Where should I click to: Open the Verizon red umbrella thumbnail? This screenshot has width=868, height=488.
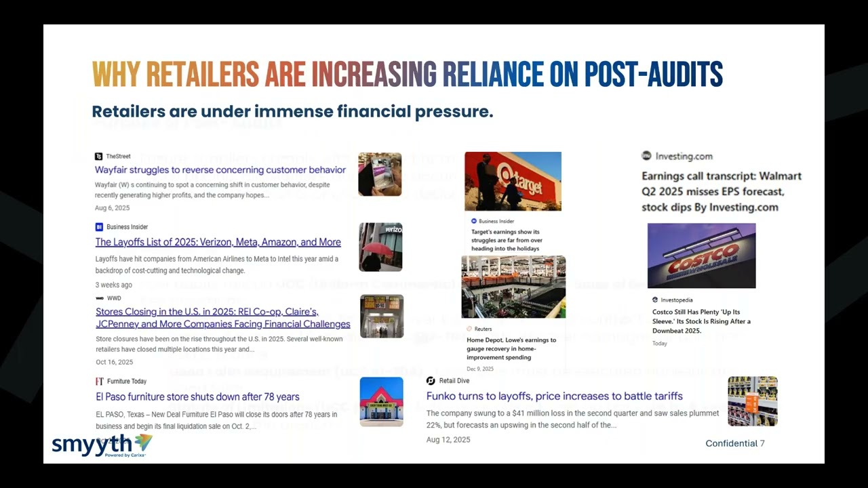pyautogui.click(x=380, y=247)
